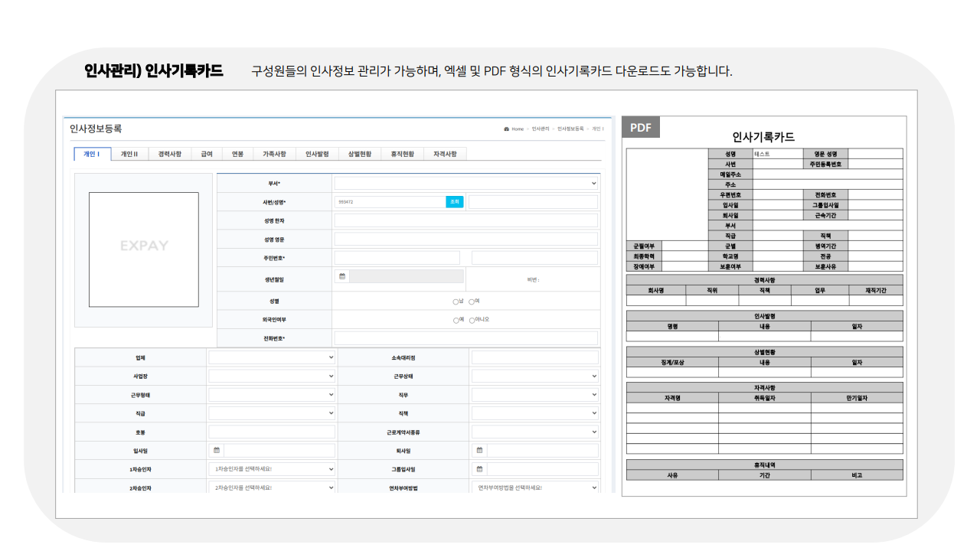Open the 1차승인자 approver dropdown
The height and width of the screenshot is (551, 980).
point(273,469)
